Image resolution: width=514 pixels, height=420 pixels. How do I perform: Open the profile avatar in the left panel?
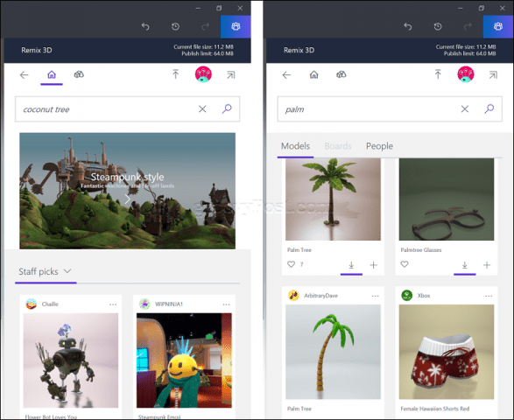point(203,74)
